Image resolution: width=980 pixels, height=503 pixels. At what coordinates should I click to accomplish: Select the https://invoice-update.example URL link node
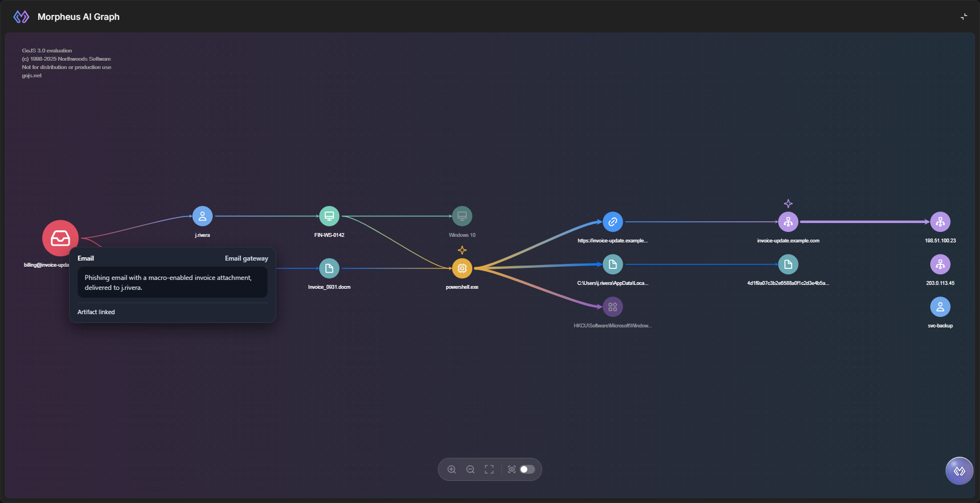pyautogui.click(x=613, y=222)
